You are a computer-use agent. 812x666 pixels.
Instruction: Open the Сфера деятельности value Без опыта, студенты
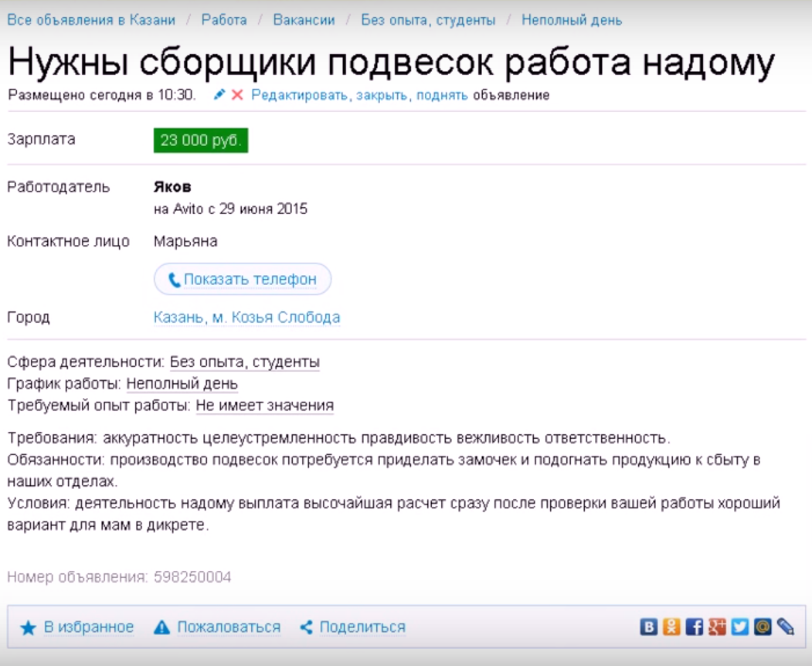244,362
